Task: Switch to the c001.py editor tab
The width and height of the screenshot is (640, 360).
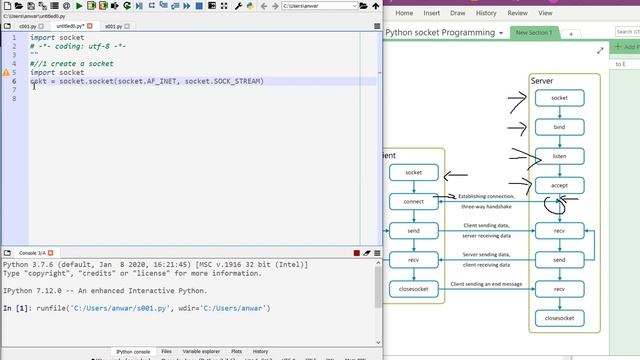Action: 28,26
